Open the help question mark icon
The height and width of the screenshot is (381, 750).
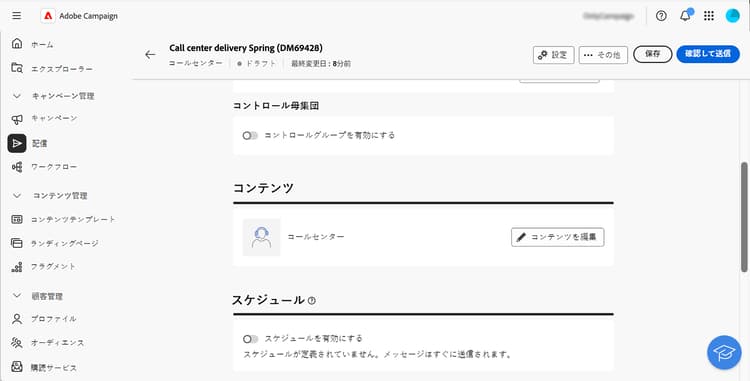[661, 16]
